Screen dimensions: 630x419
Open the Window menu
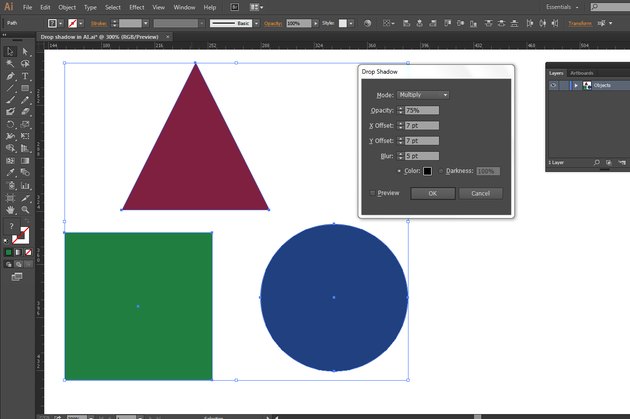coord(184,7)
